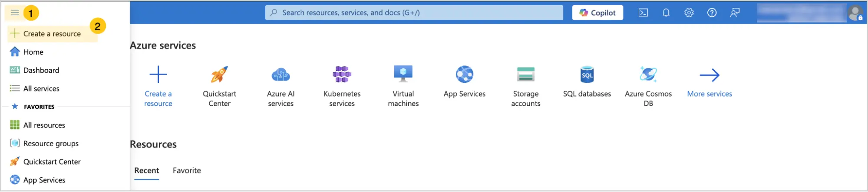
Task: Click the Azure AI services label
Action: [281, 98]
